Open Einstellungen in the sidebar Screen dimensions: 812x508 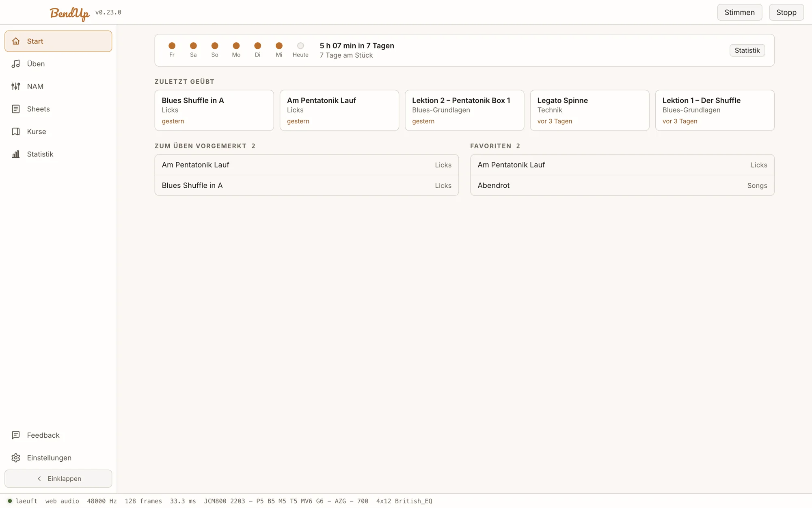click(x=58, y=458)
